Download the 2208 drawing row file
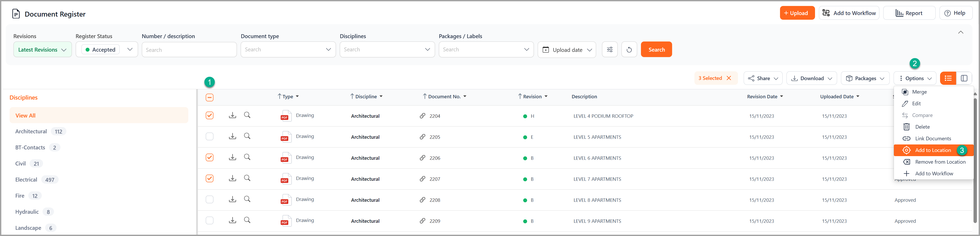 pos(232,199)
